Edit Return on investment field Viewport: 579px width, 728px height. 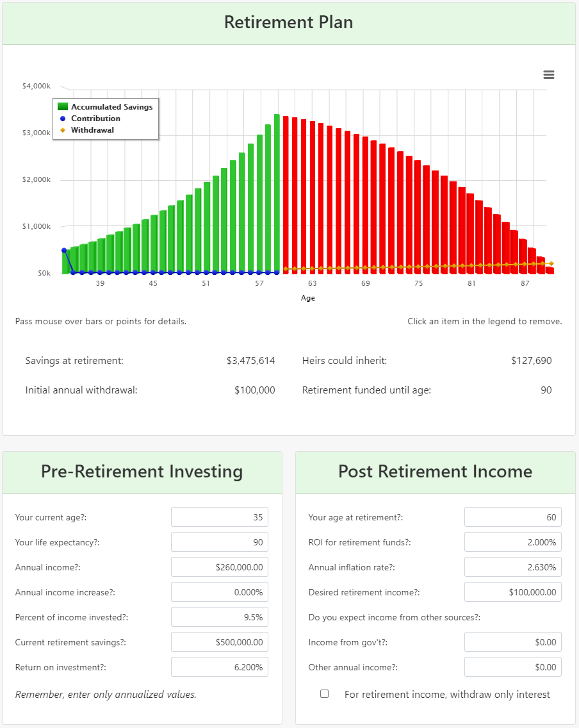(x=220, y=667)
